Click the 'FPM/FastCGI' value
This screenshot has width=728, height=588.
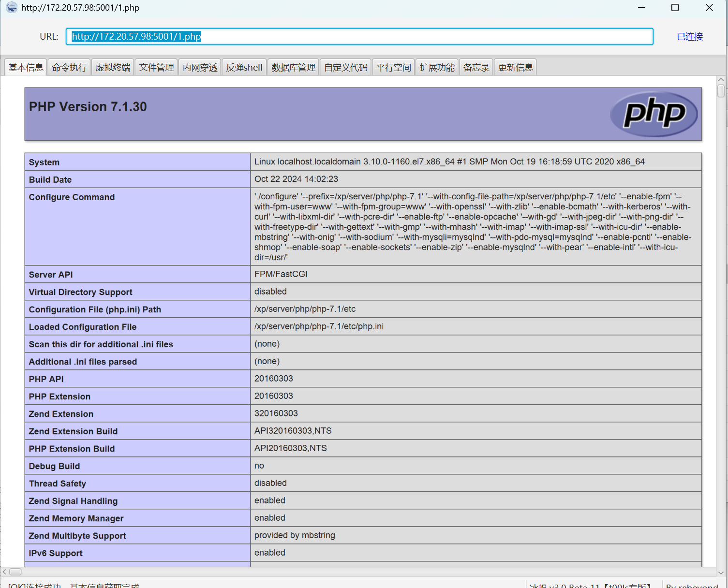tap(281, 274)
